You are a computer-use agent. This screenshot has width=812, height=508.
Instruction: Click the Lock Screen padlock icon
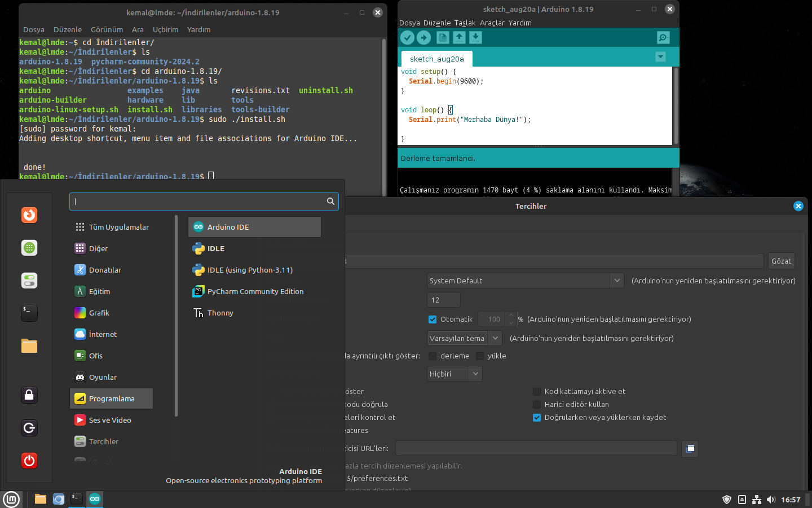tap(29, 395)
